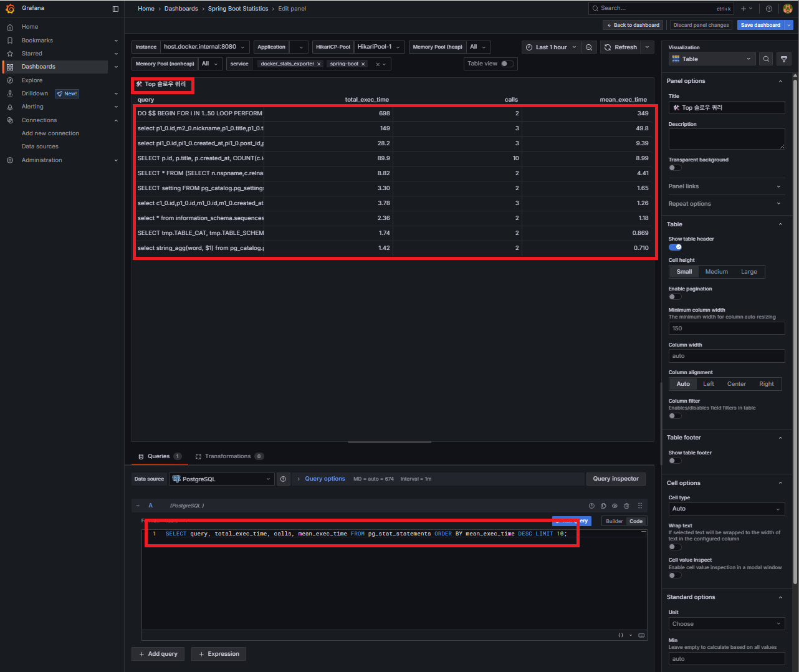Toggle Transparent background switch
The width and height of the screenshot is (799, 672).
tap(675, 168)
